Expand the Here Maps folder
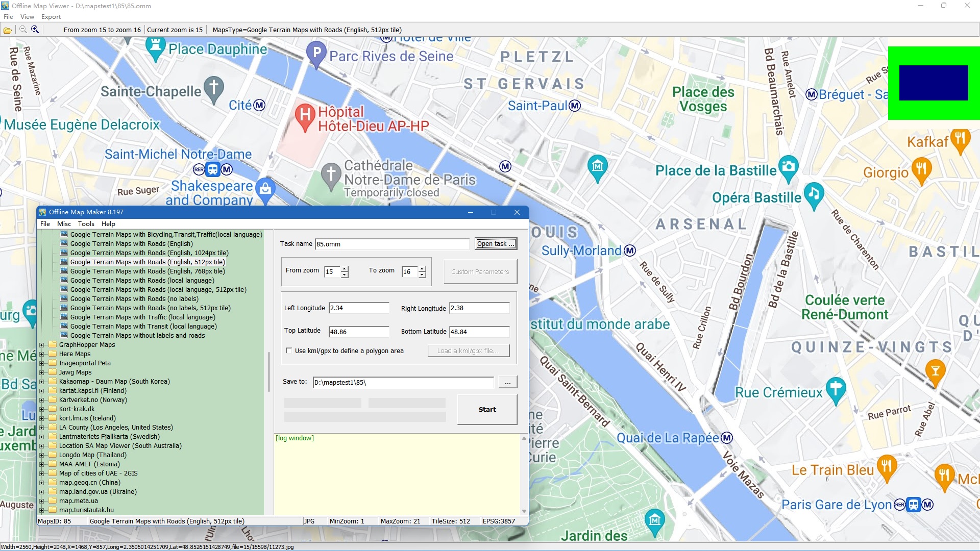This screenshot has height=551, width=980. (x=42, y=354)
